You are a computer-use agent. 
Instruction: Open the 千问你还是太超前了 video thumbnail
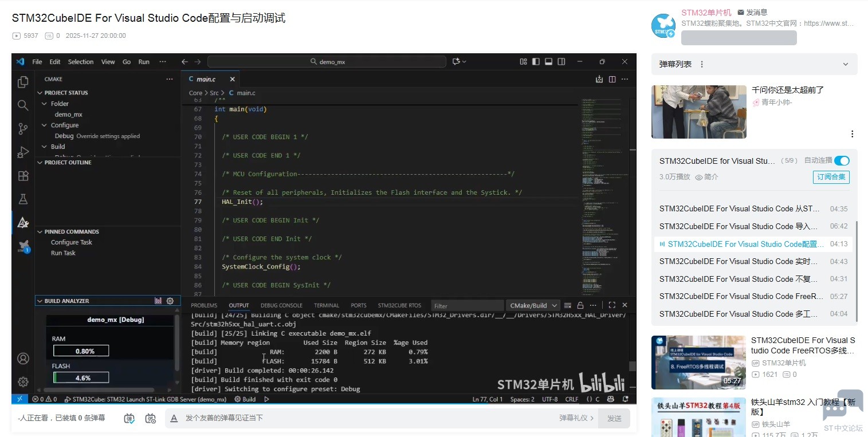(699, 112)
